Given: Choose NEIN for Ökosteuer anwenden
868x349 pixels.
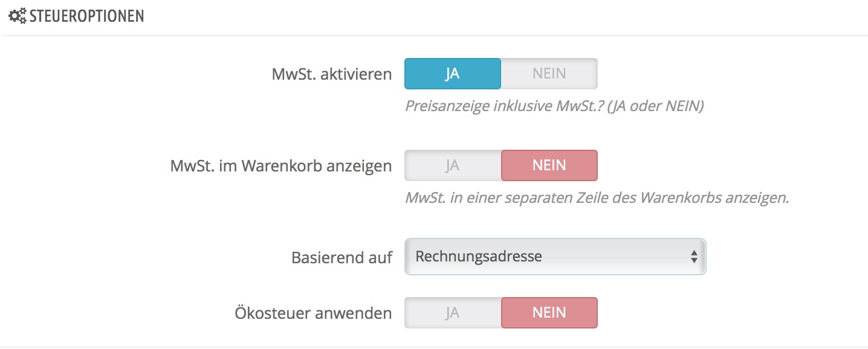Looking at the screenshot, I should [x=549, y=313].
